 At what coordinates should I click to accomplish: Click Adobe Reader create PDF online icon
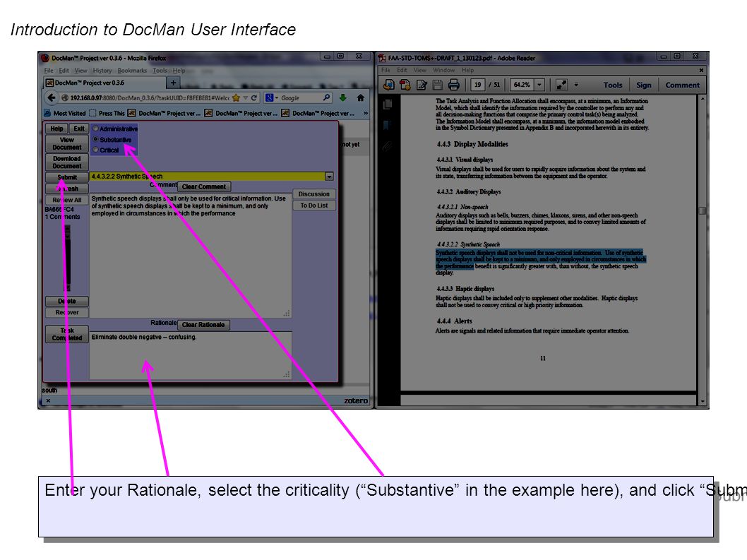point(389,85)
